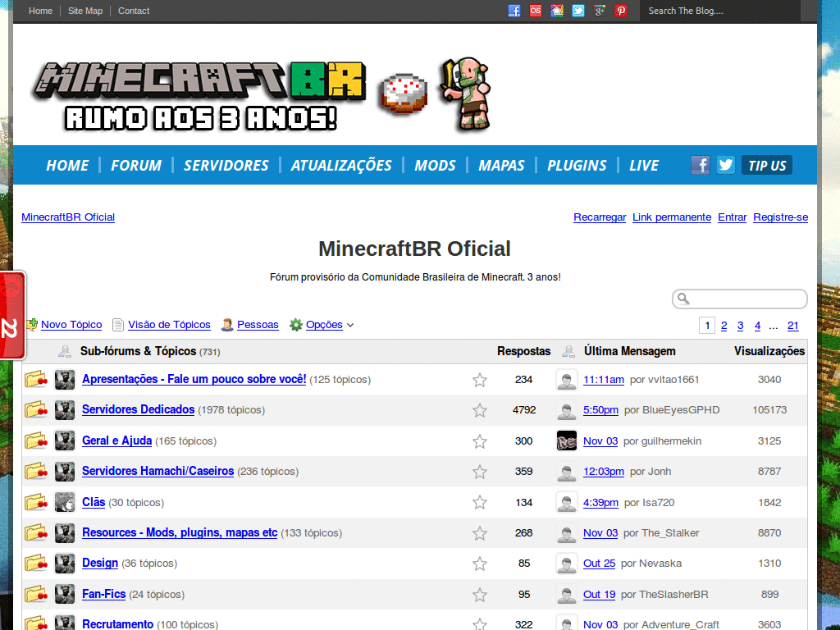Click the Home link in top bar
840x630 pixels.
point(41,11)
